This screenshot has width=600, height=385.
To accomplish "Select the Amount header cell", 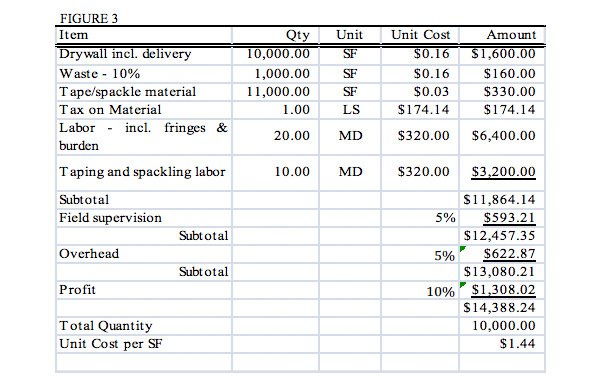I will coord(502,35).
